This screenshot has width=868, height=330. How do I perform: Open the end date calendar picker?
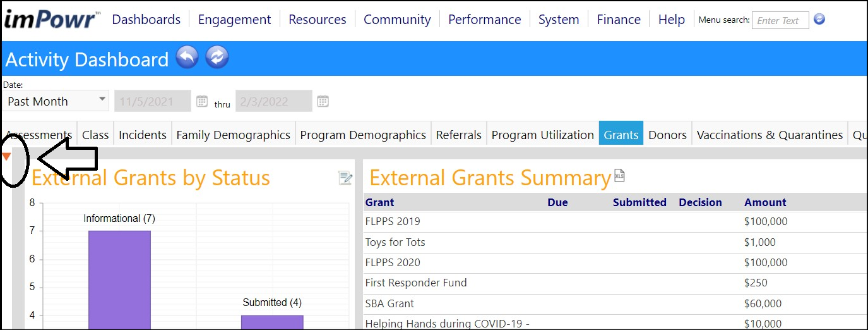tap(323, 101)
